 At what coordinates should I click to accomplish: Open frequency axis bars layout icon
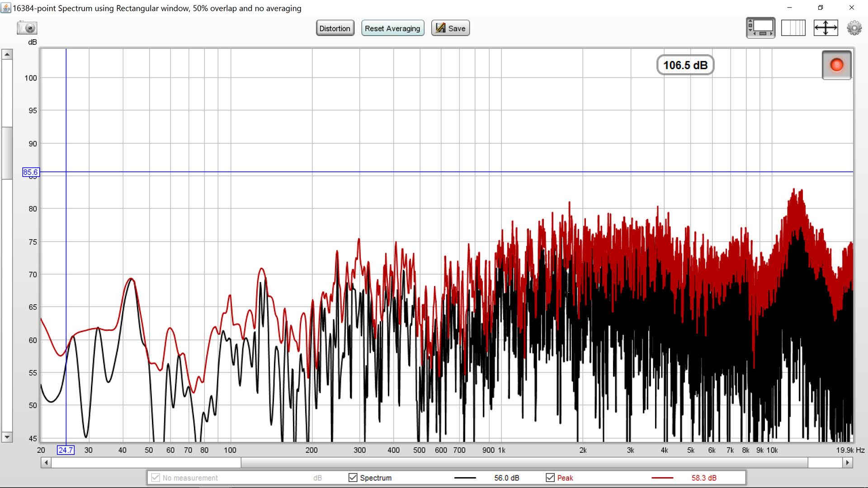tap(793, 28)
